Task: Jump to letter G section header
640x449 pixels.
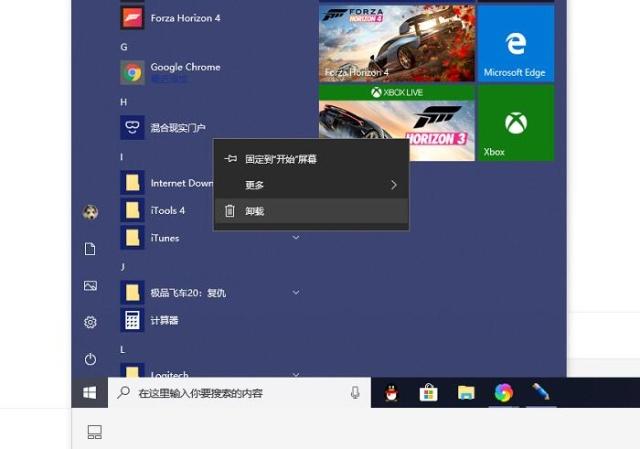Action: click(124, 47)
